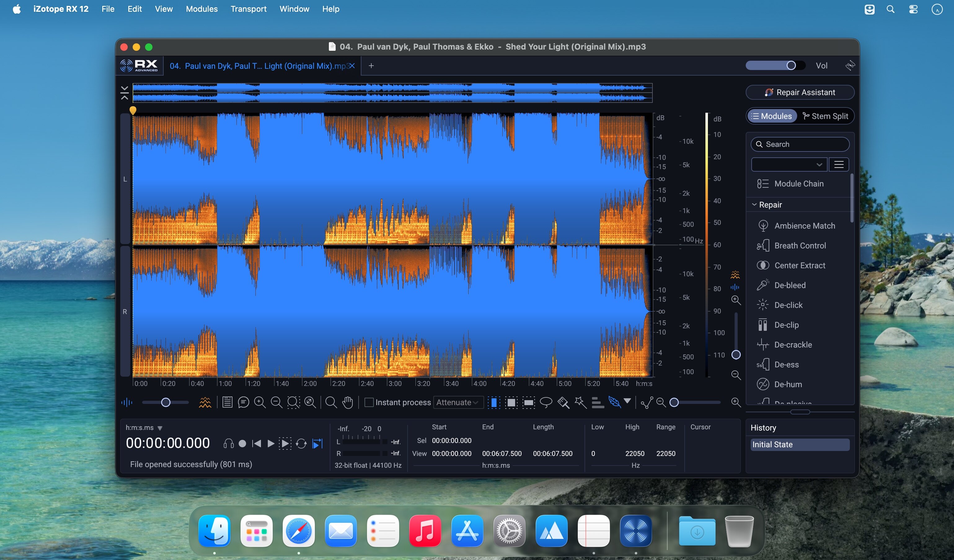The height and width of the screenshot is (560, 954).
Task: Add a new file tab
Action: tap(371, 66)
